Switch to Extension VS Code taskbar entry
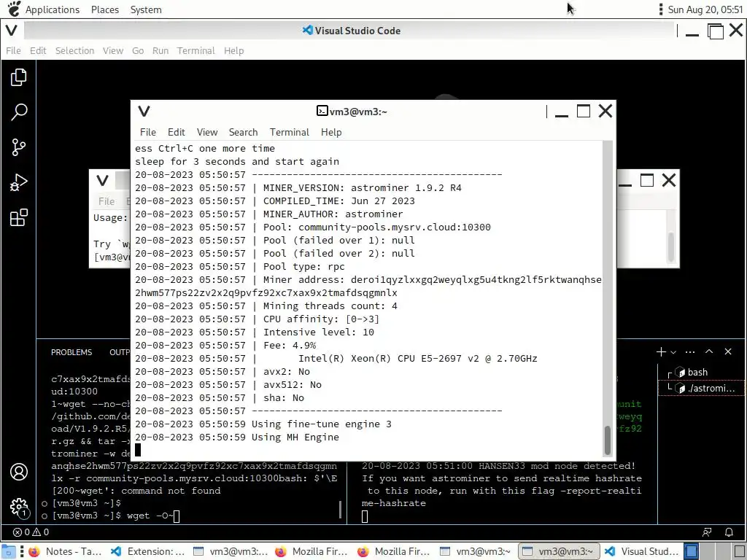Screen dimensions: 747x560 point(147,551)
